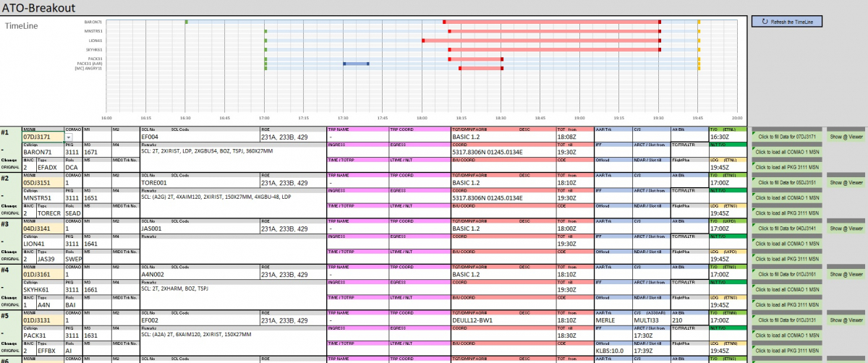Select Role cell showing SWEP
This screenshot has width=868, height=363.
(74, 259)
